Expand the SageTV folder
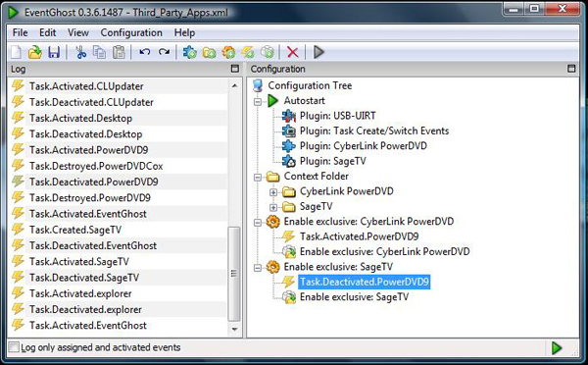 pyautogui.click(x=273, y=207)
